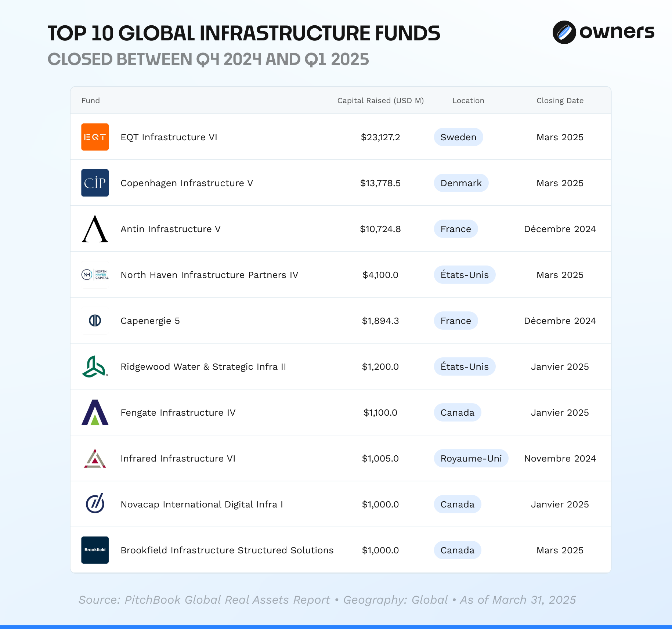
Task: Click Copenhagen's Mars 2025 closing date
Action: [560, 183]
